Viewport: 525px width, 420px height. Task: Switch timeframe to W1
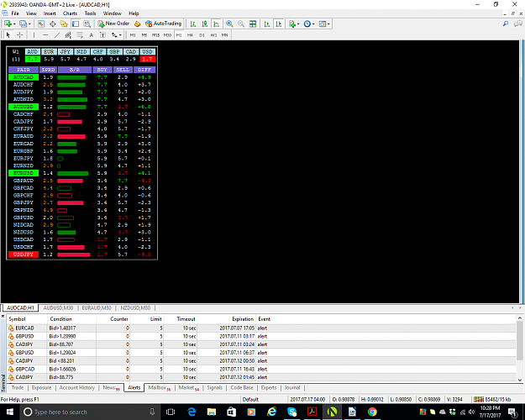[x=213, y=34]
